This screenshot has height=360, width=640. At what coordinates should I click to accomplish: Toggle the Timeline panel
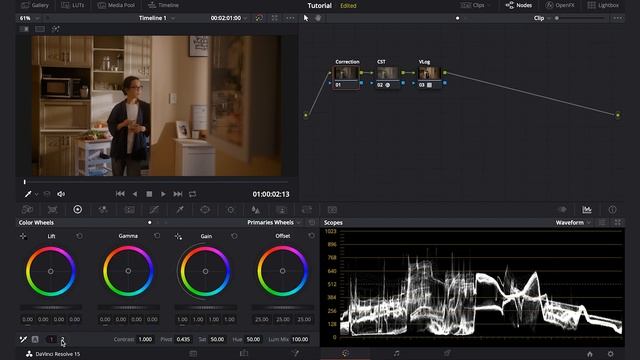[x=163, y=5]
